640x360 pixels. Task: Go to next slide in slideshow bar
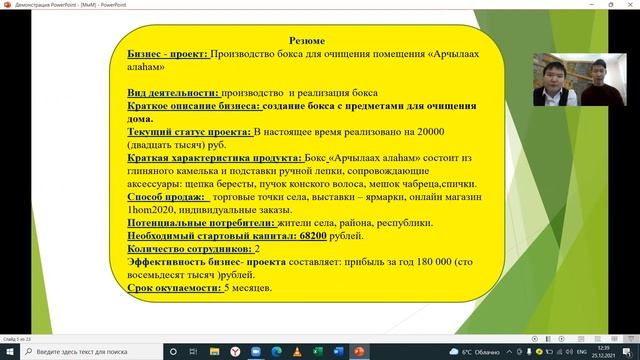click(x=562, y=339)
